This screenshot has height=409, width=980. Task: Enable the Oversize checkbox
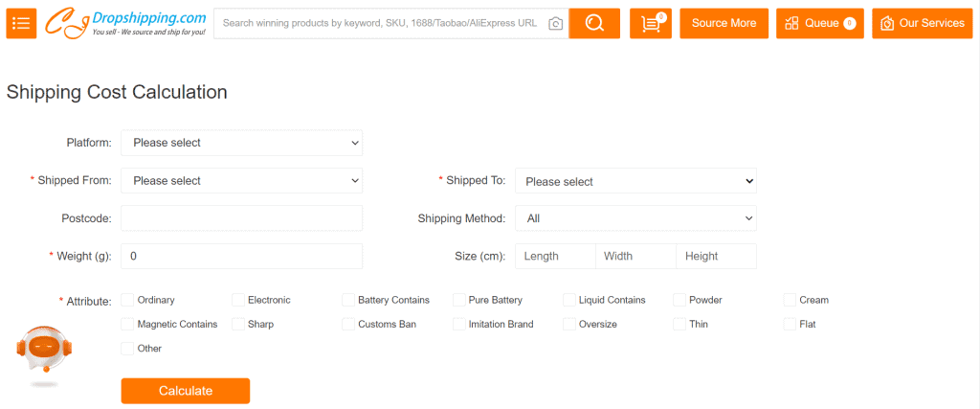pos(568,324)
